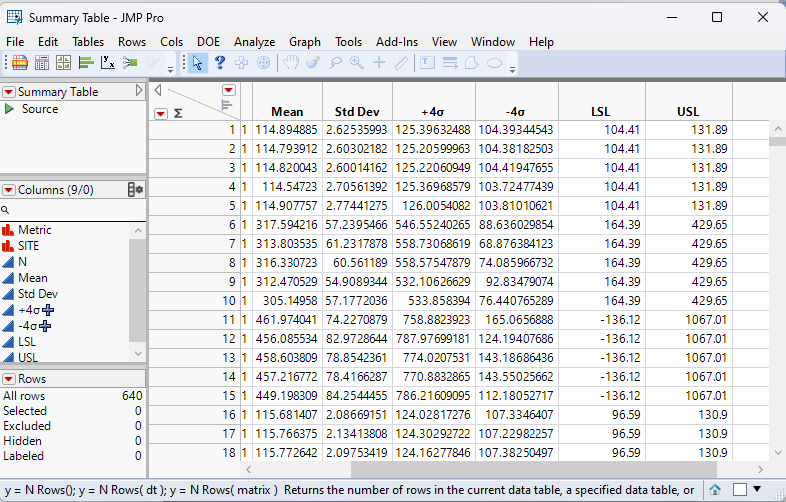Image resolution: width=786 pixels, height=502 pixels.
Task: Select the Magnifier zoom tool
Action: [357, 63]
